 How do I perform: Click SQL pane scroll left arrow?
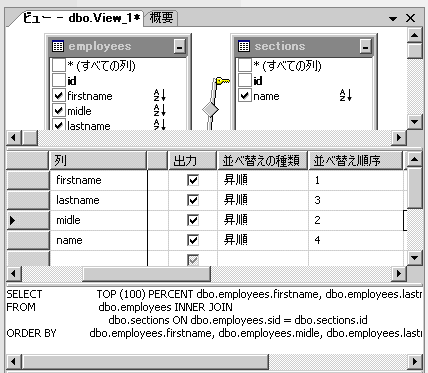pyautogui.click(x=14, y=361)
